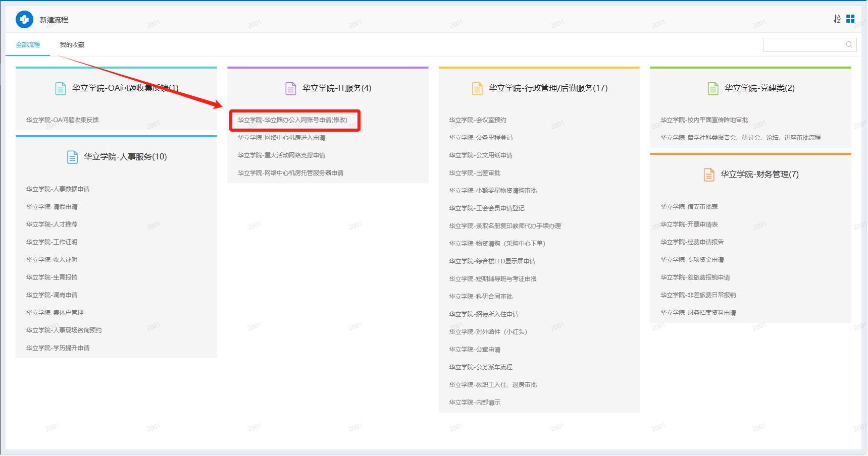Viewport: 868px width, 456px height.
Task: Click the orange 财务管理 document icon
Action: tap(709, 175)
